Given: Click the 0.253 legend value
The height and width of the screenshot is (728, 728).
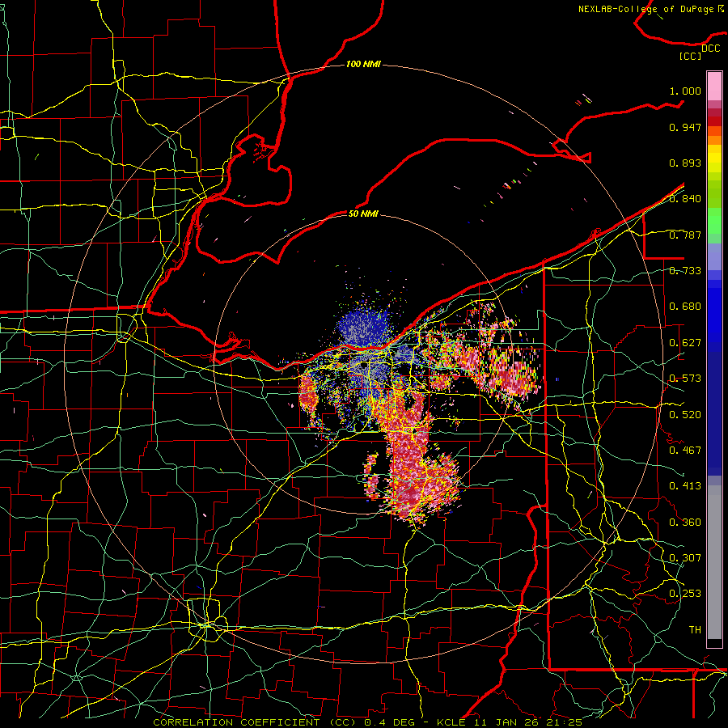Looking at the screenshot, I should click(x=685, y=594).
